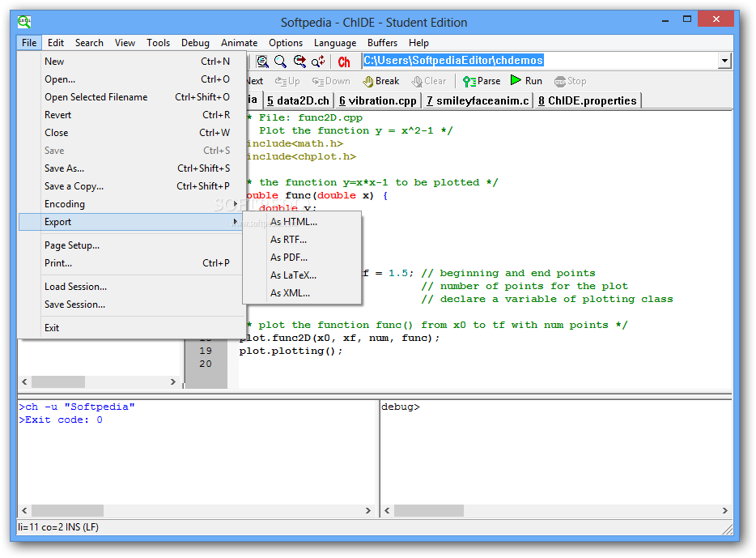Click the Find magnifier toolbar icon
756x558 pixels.
tap(280, 62)
